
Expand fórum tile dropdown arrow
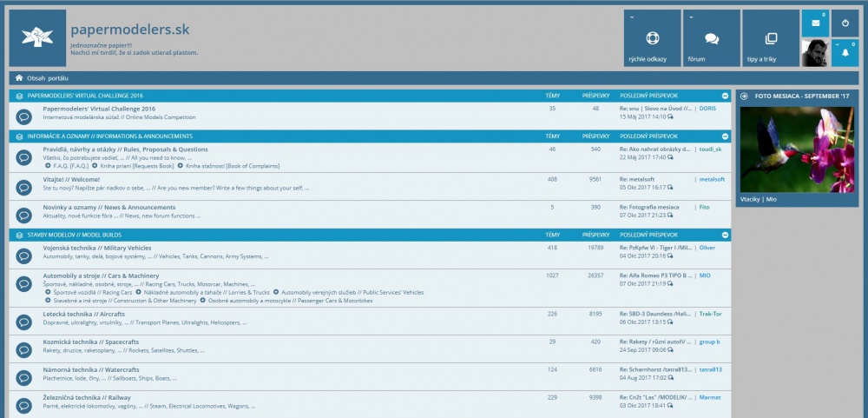pyautogui.click(x=691, y=17)
